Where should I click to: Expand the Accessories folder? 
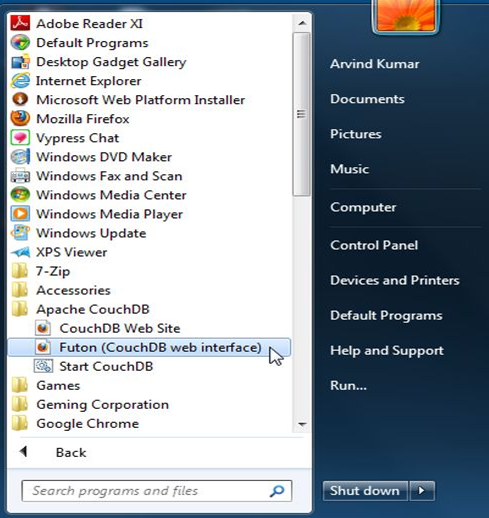pos(73,290)
